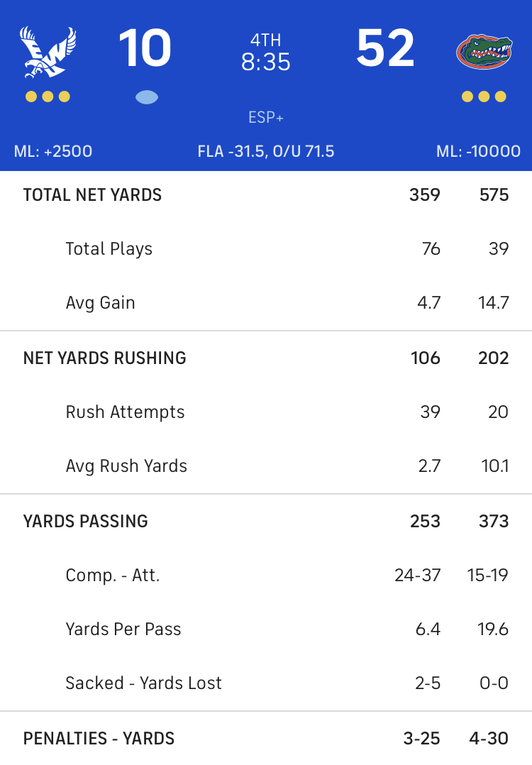Tap the 4TH 8:35 game clock
The width and height of the screenshot is (532, 765).
point(266,53)
